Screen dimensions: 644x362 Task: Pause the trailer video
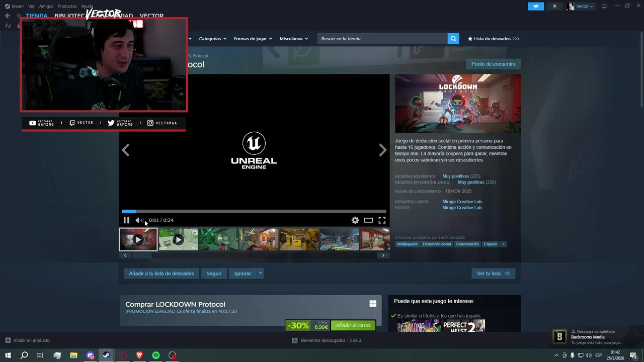pyautogui.click(x=126, y=220)
